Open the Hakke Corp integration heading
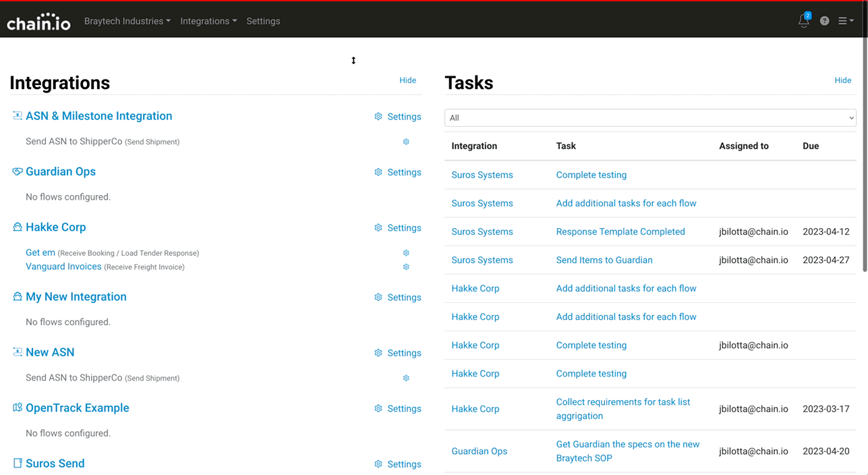Screen dimensions: 868x475 tap(55, 227)
